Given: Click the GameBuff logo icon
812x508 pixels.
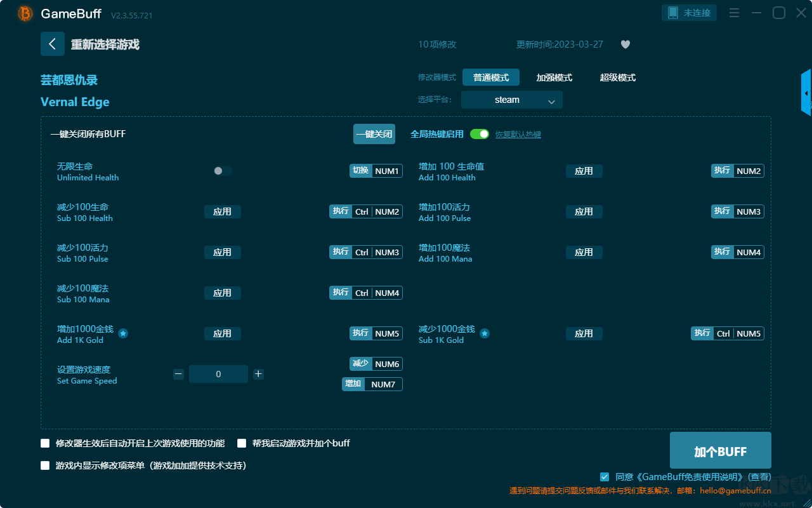Looking at the screenshot, I should point(25,13).
